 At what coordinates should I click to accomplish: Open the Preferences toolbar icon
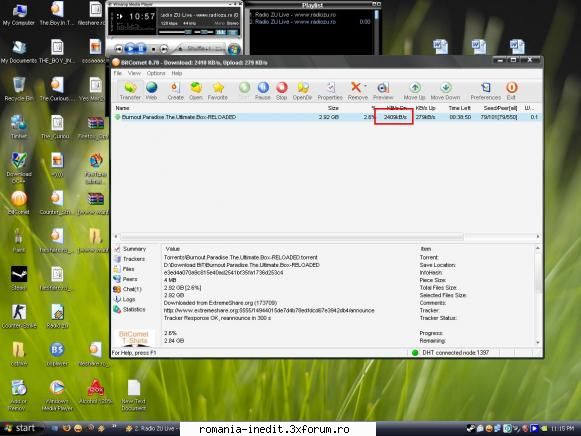[x=485, y=91]
